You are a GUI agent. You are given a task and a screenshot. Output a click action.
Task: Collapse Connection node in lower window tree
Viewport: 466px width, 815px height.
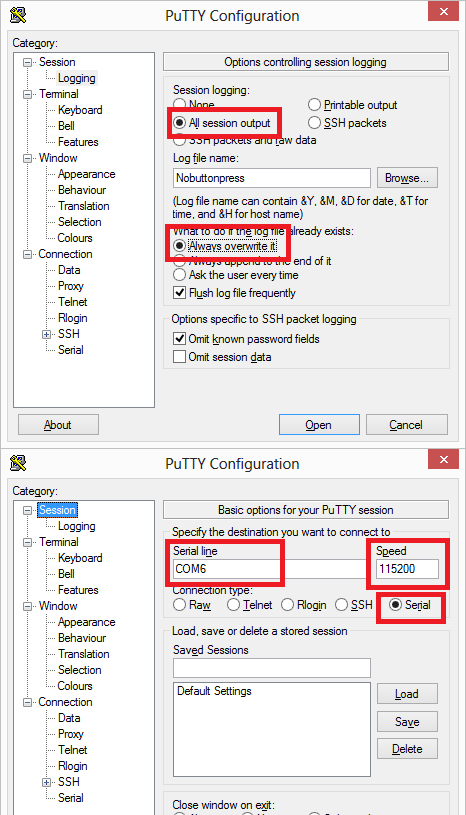(27, 703)
